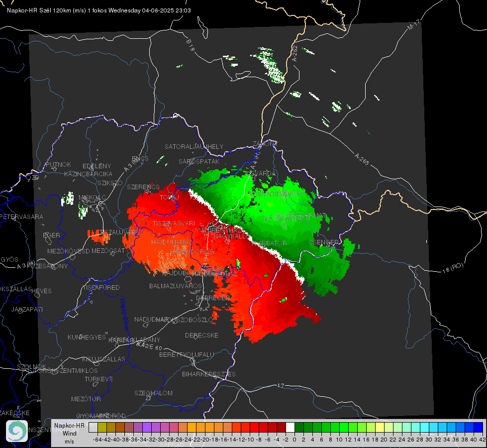Click the 'Napkor-HR Wind m/s' legend label
The image size is (487, 448).
coord(69,433)
